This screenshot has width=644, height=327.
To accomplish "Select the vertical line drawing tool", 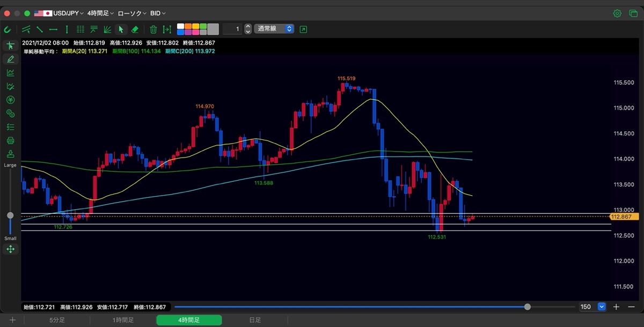I will tap(67, 29).
